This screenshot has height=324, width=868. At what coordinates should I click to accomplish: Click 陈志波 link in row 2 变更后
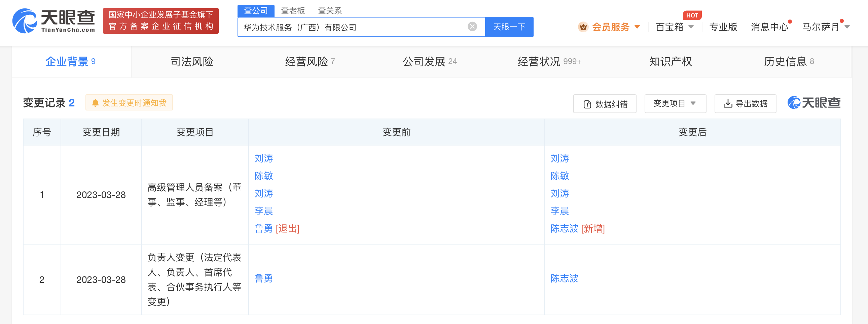(565, 279)
